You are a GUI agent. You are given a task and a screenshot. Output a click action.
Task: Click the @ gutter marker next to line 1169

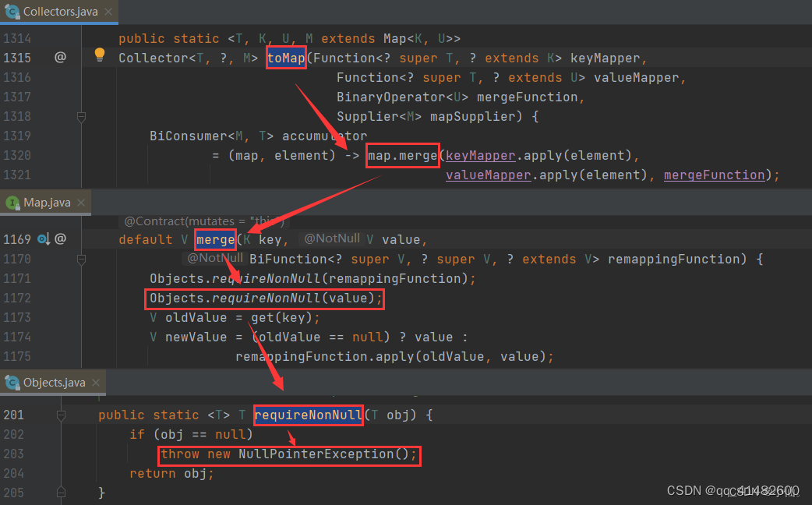click(59, 238)
